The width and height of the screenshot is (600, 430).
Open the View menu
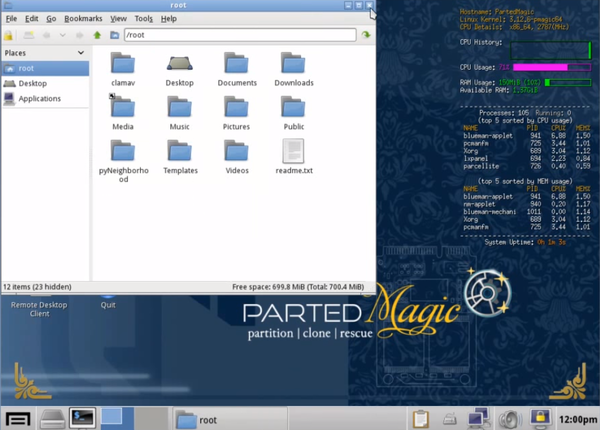(x=118, y=18)
